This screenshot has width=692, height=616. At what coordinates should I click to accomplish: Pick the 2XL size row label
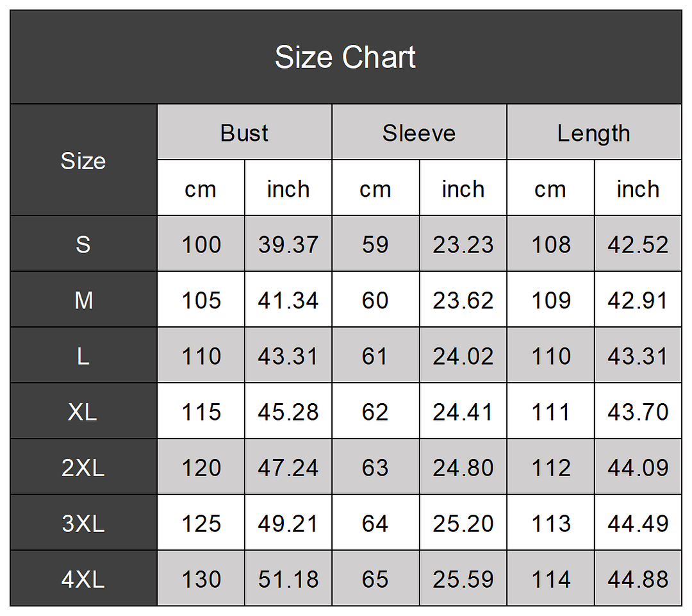click(x=83, y=467)
